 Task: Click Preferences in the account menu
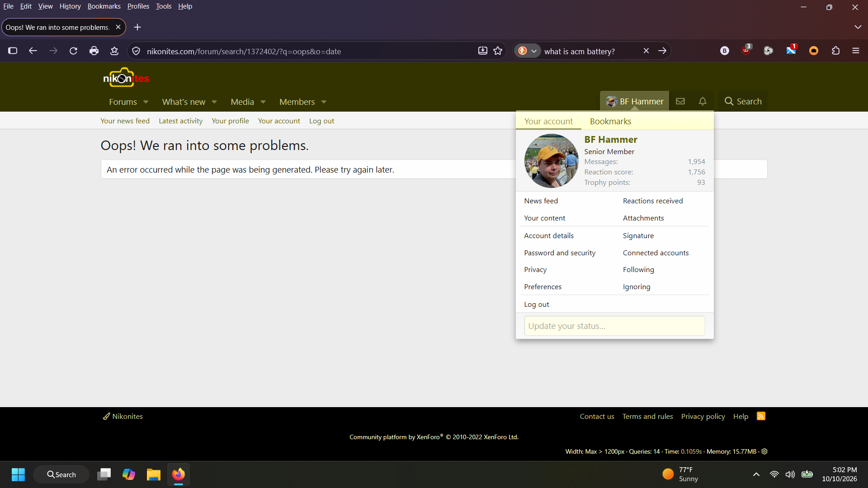542,286
